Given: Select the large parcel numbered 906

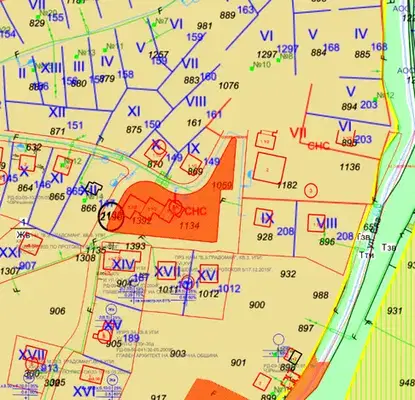Looking at the screenshot, I should (58, 311).
